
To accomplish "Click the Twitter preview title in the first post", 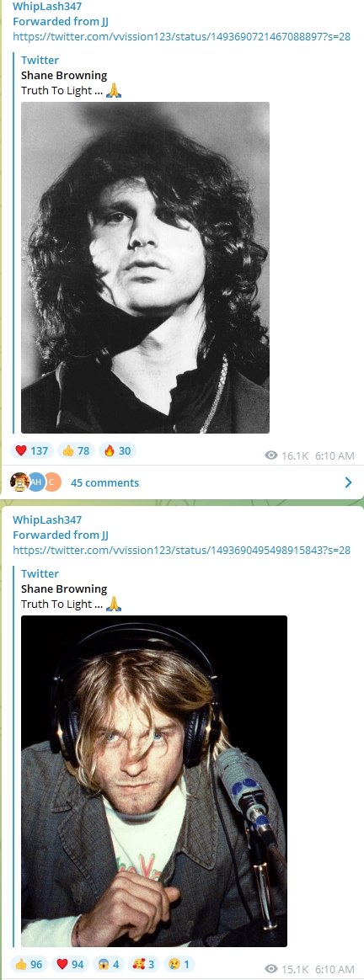I will [40, 60].
